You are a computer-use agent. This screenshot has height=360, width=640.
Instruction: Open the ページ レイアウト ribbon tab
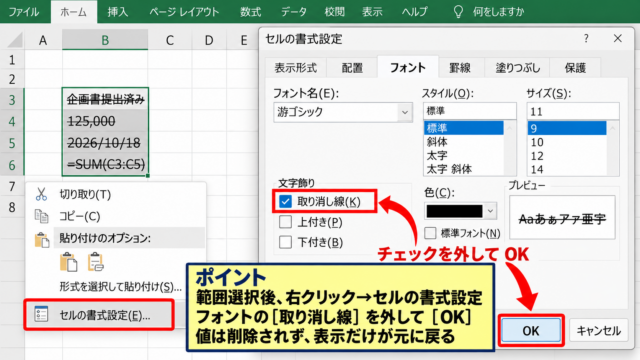click(184, 12)
